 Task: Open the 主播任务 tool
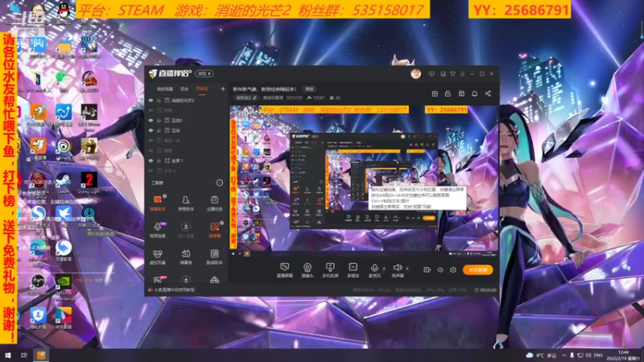tap(214, 203)
